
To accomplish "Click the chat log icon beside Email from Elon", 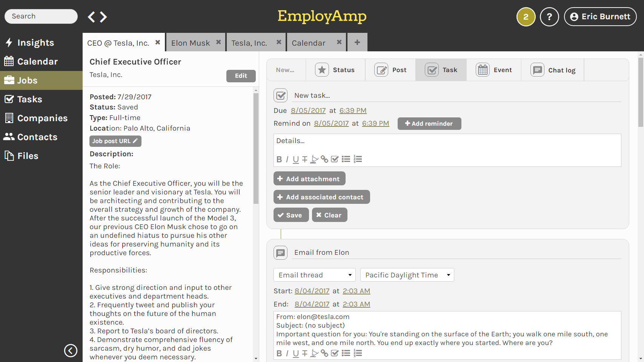I will (x=280, y=253).
